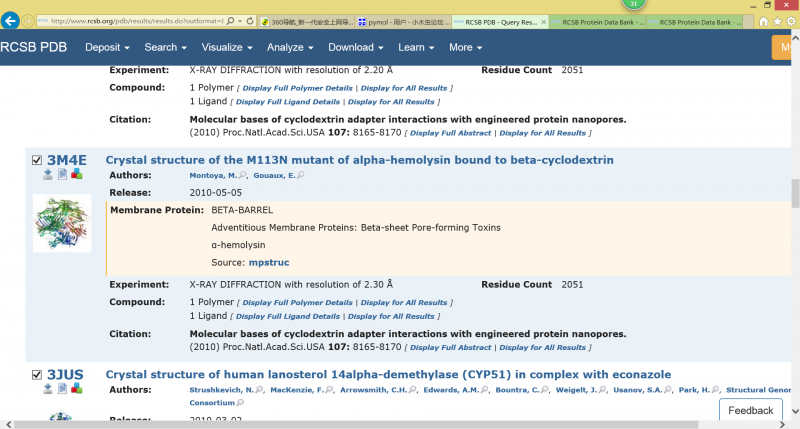Image resolution: width=800 pixels, height=429 pixels.
Task: Open the browser home icon
Action: (763, 21)
